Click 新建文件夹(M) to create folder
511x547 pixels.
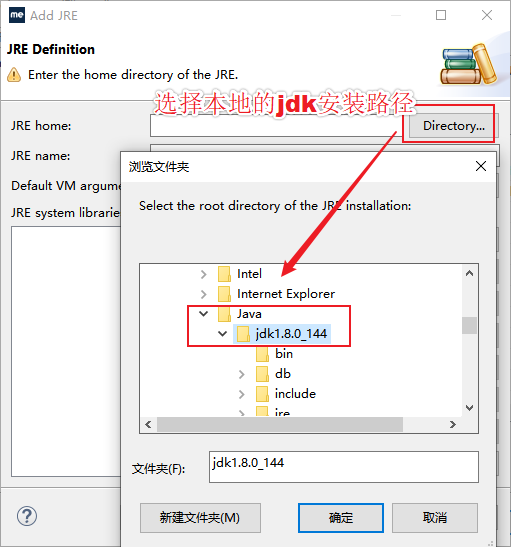pos(200,518)
